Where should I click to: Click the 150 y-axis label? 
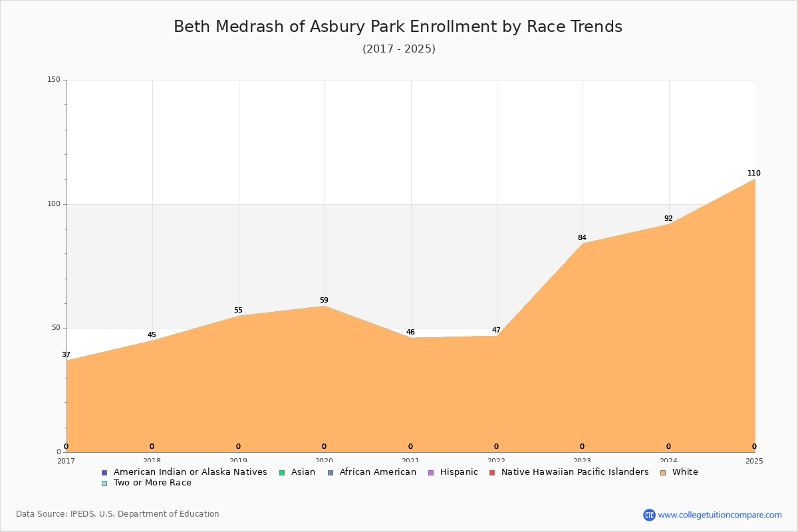click(54, 80)
